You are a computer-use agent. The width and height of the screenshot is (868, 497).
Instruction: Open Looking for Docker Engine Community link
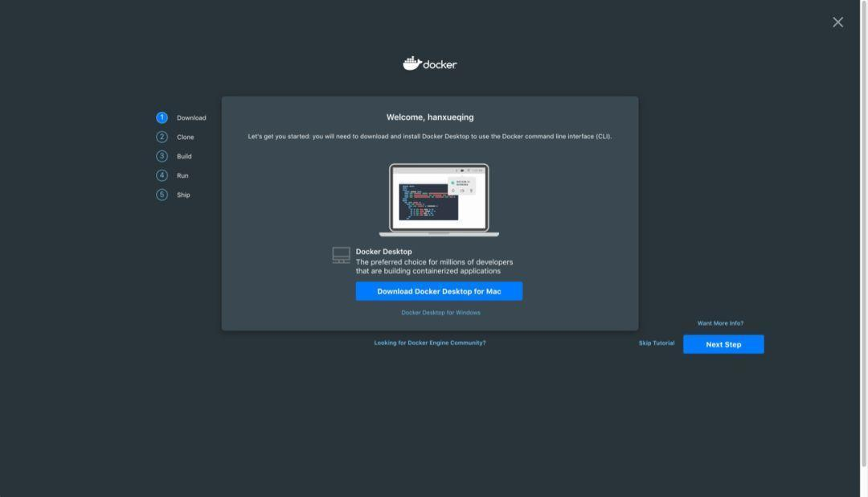(x=429, y=343)
